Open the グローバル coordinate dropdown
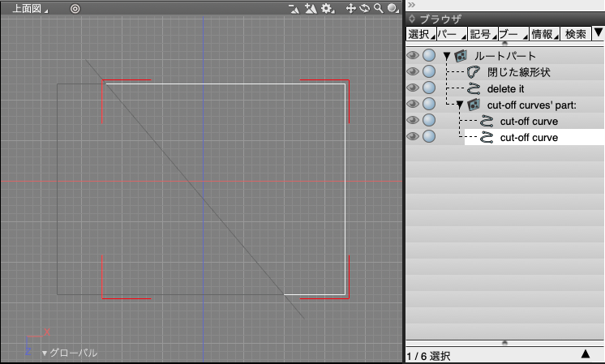This screenshot has width=605, height=364. pos(69,353)
